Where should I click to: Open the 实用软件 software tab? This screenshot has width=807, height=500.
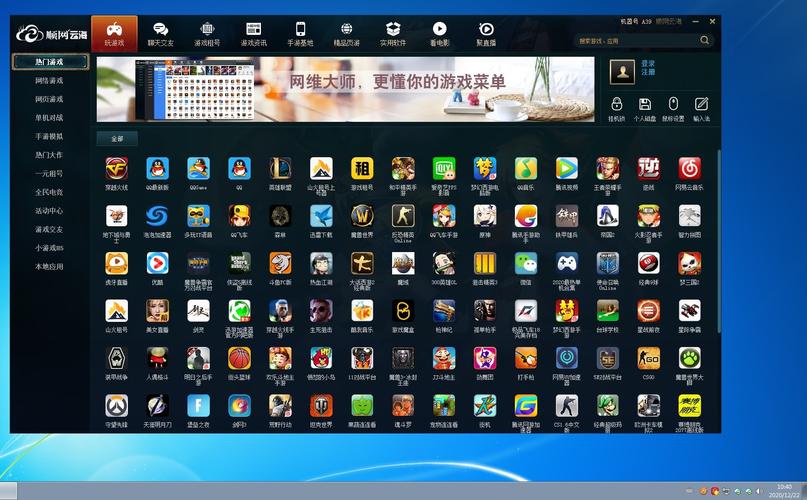coord(393,34)
